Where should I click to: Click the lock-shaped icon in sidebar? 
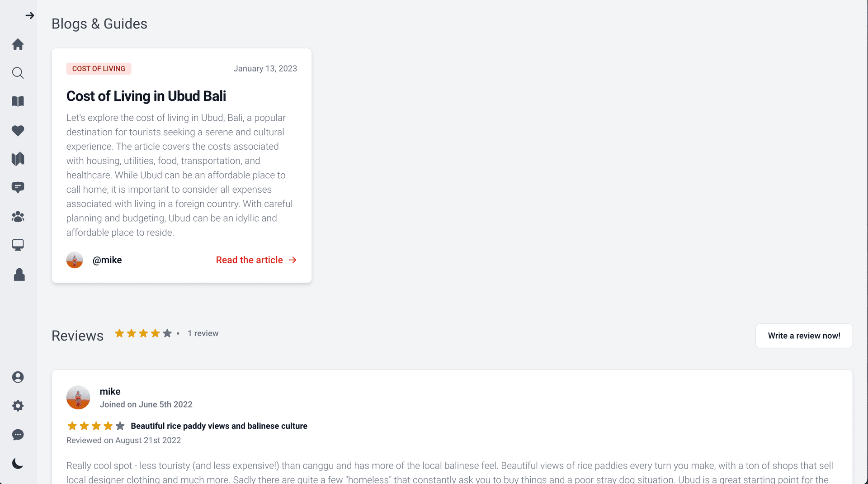tap(19, 275)
